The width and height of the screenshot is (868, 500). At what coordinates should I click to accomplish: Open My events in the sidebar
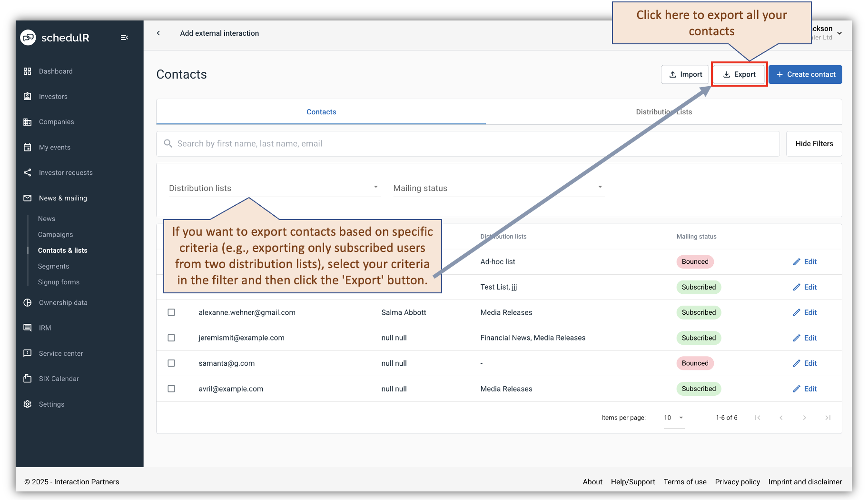54,147
